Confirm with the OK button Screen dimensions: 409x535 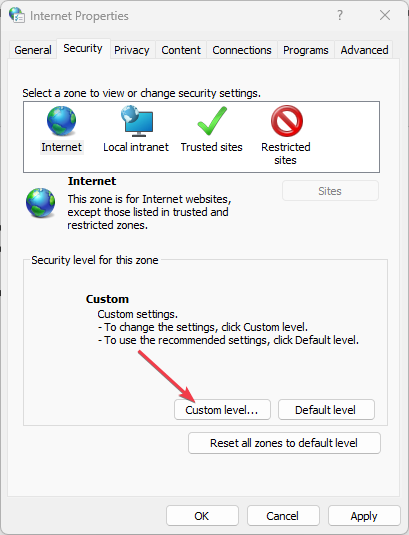click(x=202, y=516)
